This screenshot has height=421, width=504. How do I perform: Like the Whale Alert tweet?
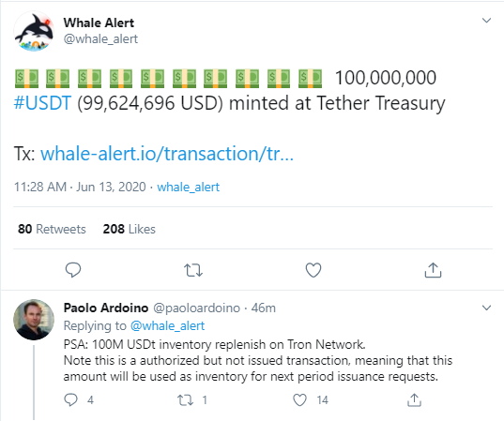(313, 270)
